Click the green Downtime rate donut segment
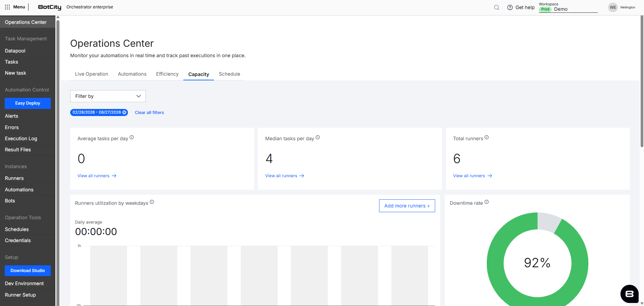The height and width of the screenshot is (306, 644). (495, 262)
